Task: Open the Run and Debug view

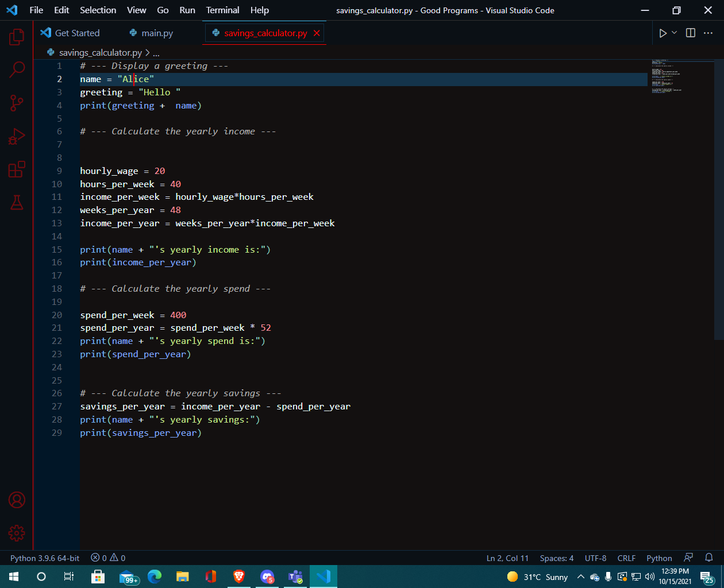Action: point(17,137)
